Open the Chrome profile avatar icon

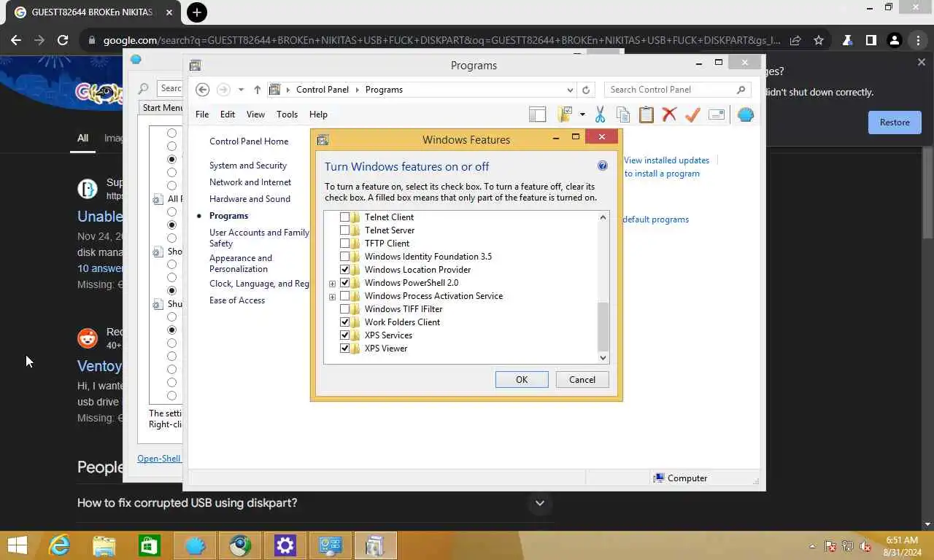coord(895,41)
